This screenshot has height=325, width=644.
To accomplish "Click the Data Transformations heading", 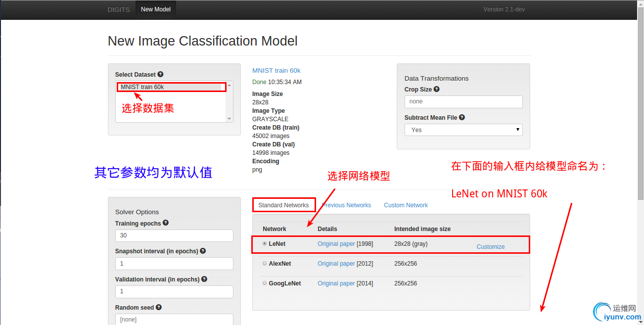I will tap(437, 78).
